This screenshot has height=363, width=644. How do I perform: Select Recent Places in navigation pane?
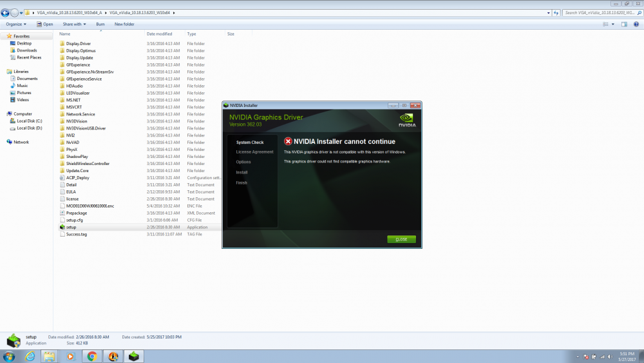29,57
